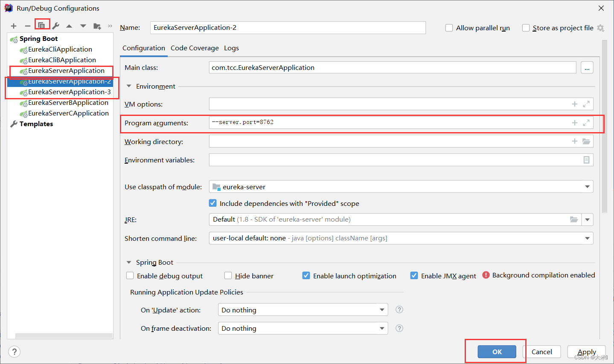Viewport: 614px width, 364px height.
Task: Insert macro in Working directory field
Action: [575, 141]
